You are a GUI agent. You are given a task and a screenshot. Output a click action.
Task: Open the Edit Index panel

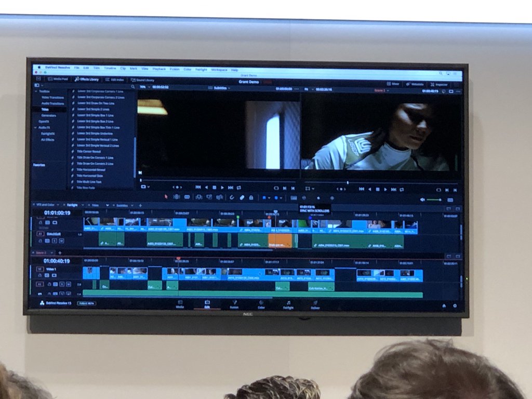[114, 79]
